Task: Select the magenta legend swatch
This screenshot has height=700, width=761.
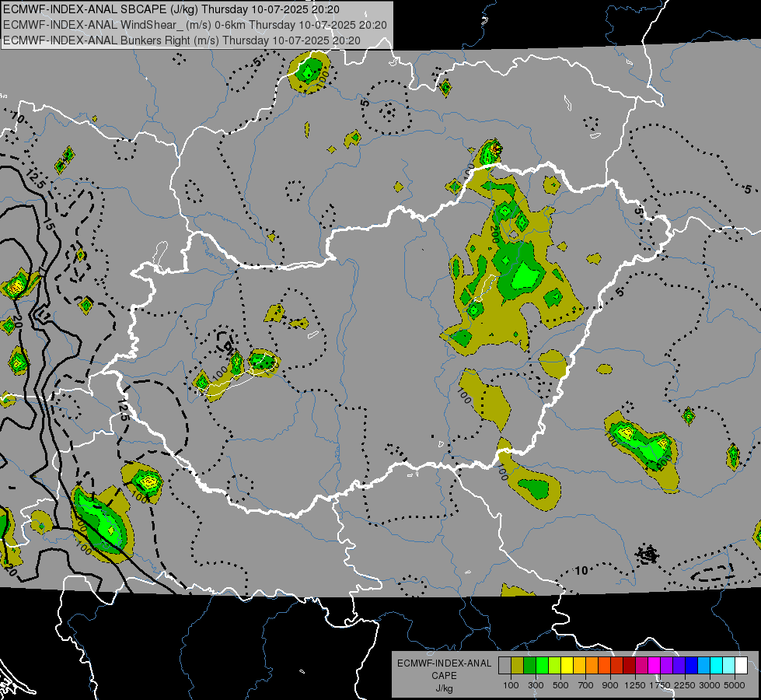Action: pos(655,666)
